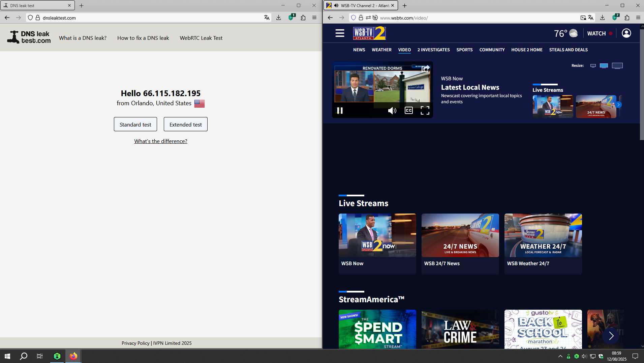The width and height of the screenshot is (644, 363).
Task: Open extensions puzzle icon in DNS leak window
Action: point(303,18)
